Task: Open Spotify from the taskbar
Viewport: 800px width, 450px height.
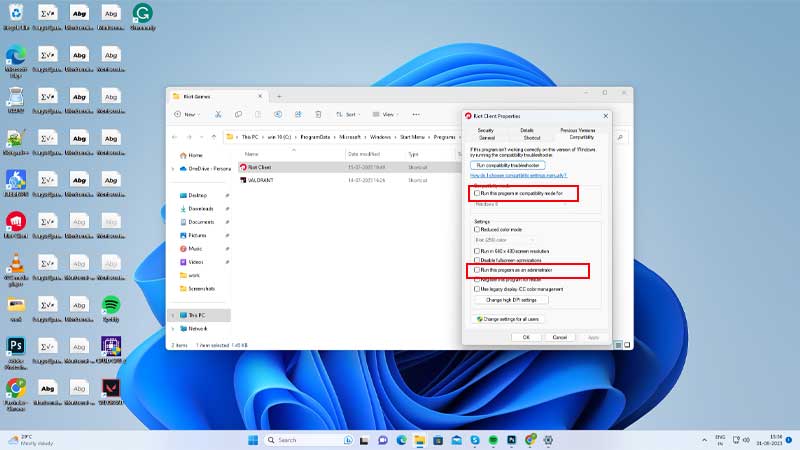Action: (493, 440)
